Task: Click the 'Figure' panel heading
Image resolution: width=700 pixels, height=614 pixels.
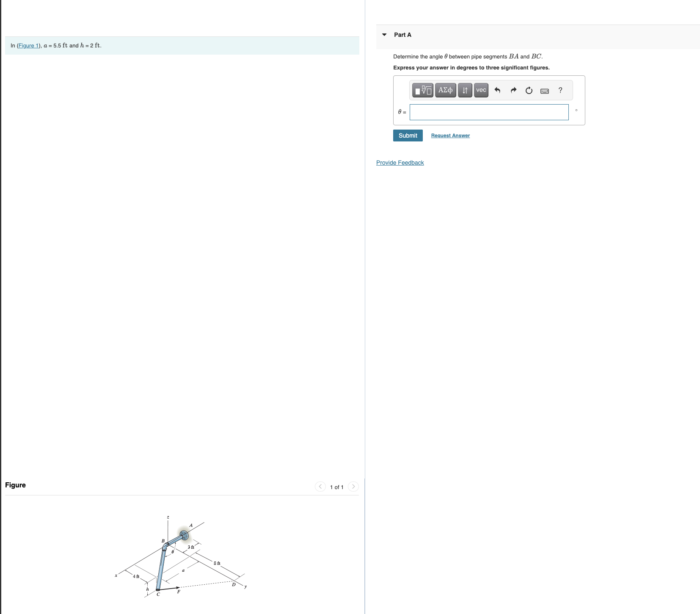Action: tap(15, 485)
